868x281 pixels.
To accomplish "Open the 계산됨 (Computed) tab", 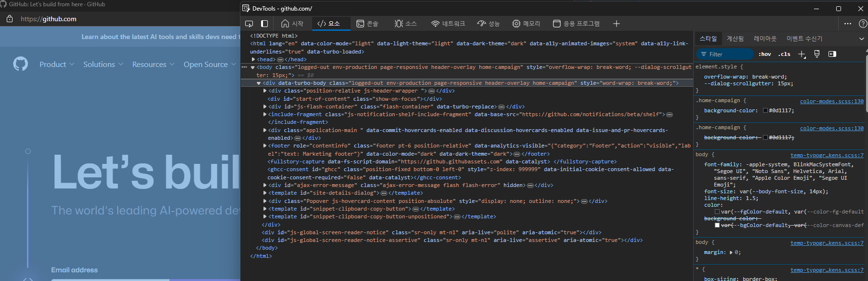I will (x=735, y=39).
